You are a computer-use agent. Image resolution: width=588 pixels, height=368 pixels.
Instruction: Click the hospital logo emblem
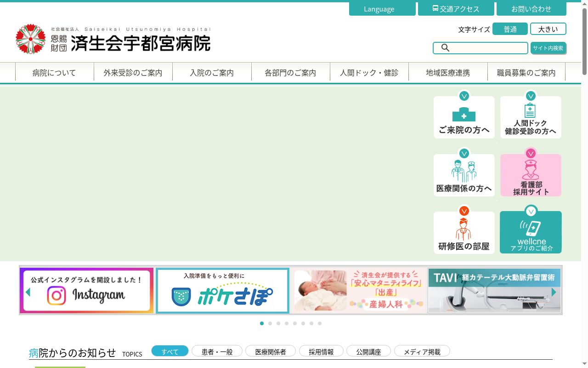(x=31, y=39)
